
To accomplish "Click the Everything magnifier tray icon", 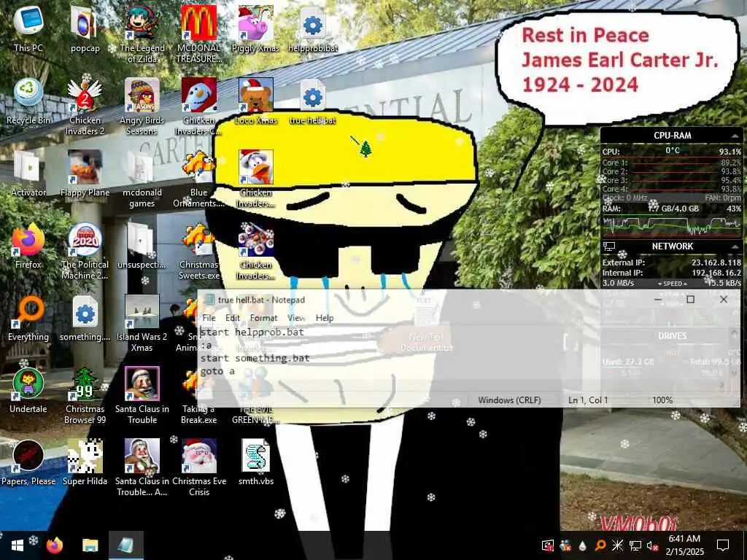I will pos(600,545).
